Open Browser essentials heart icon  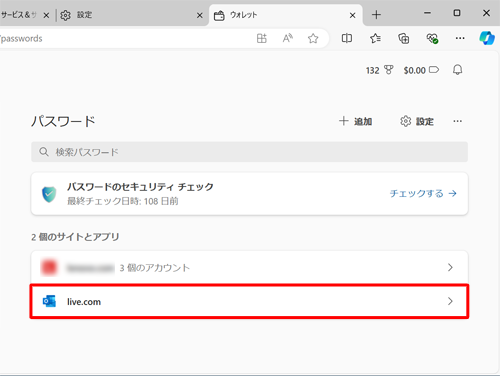(x=432, y=38)
